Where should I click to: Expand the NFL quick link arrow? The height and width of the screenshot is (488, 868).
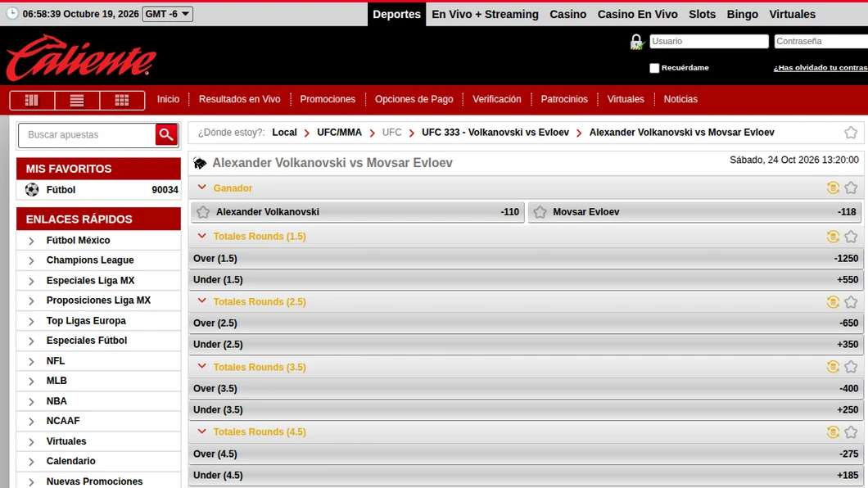pyautogui.click(x=32, y=361)
